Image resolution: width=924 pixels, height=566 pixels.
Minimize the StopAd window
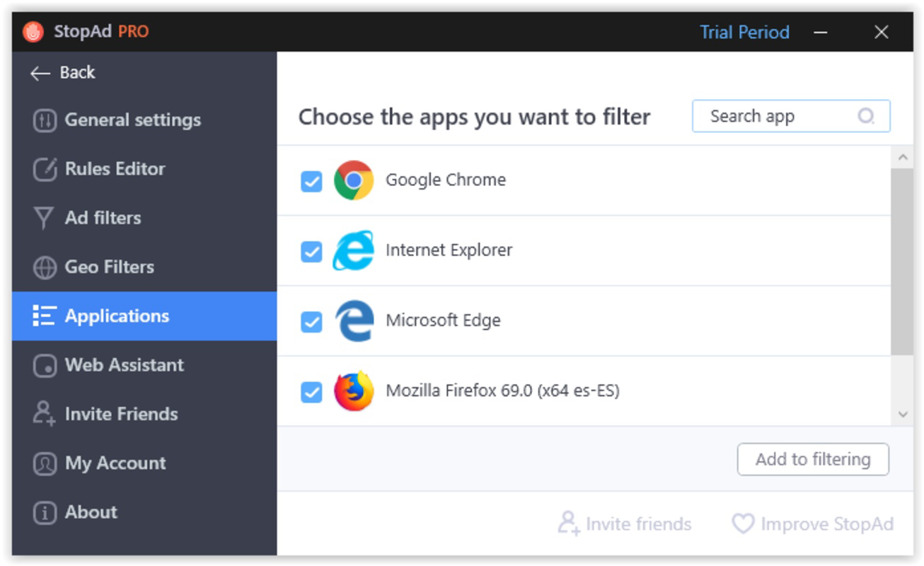821,33
